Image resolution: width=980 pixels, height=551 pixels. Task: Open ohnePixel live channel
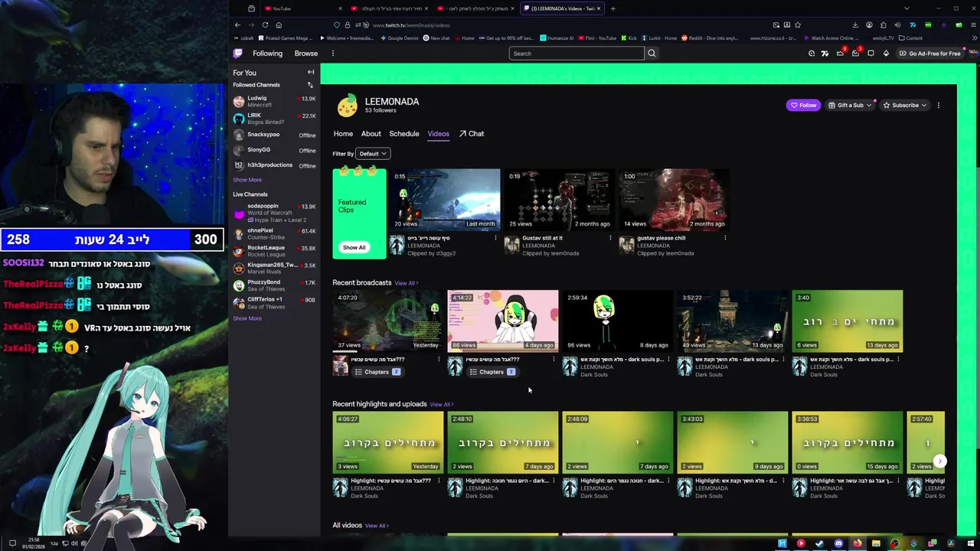pyautogui.click(x=274, y=233)
